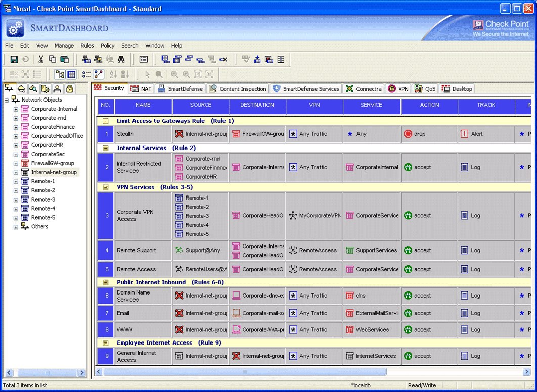
Task: Open the Resources magnifier tab icon in objects pane
Action: pos(33,89)
